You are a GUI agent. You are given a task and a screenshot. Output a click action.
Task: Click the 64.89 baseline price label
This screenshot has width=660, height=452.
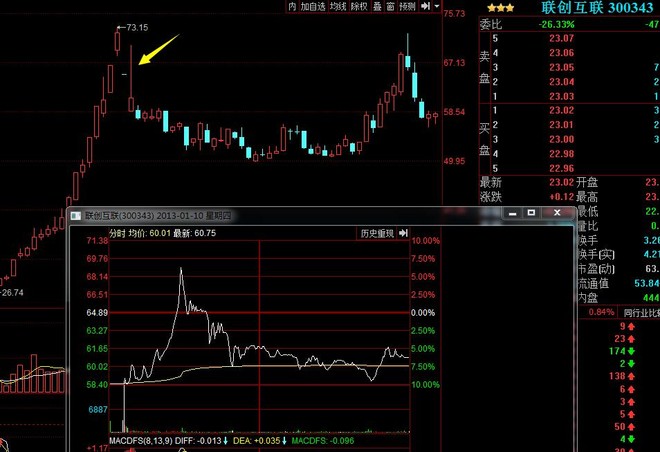97,313
